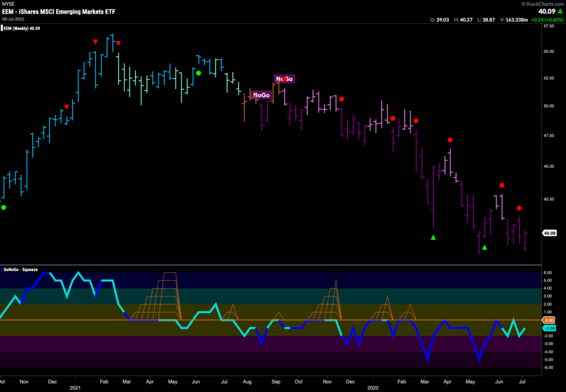Click the L: 38.87 low value
566x392 pixels.
[486, 20]
